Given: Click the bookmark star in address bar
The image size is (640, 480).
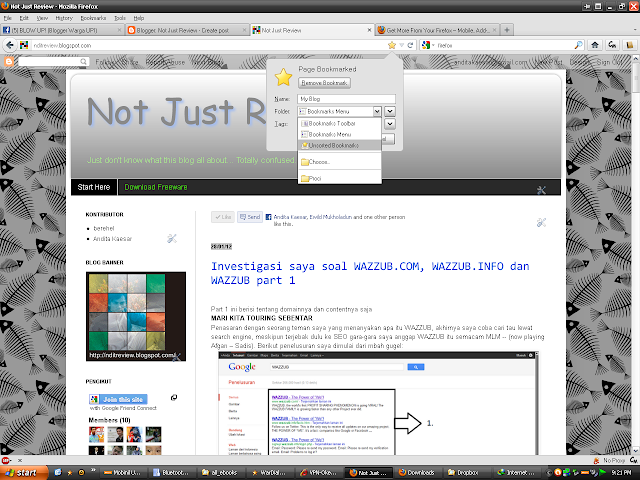Looking at the screenshot, I should pos(392,45).
